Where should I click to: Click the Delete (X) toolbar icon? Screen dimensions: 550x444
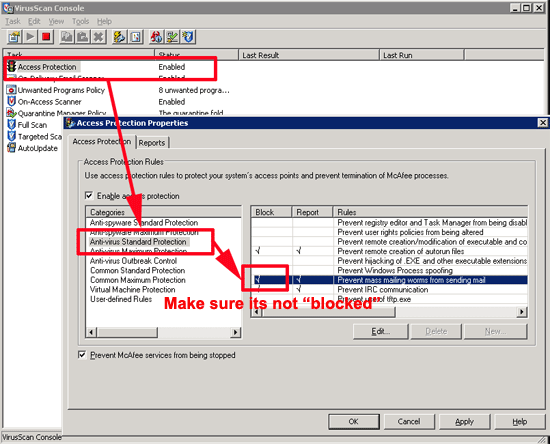99,37
